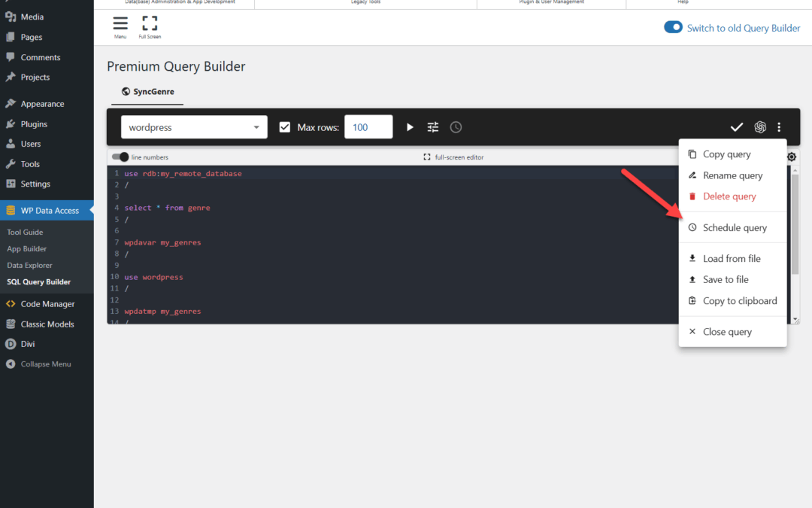The image size is (812, 508).
Task: Click Projects pin icon in sidebar
Action: [x=11, y=77]
